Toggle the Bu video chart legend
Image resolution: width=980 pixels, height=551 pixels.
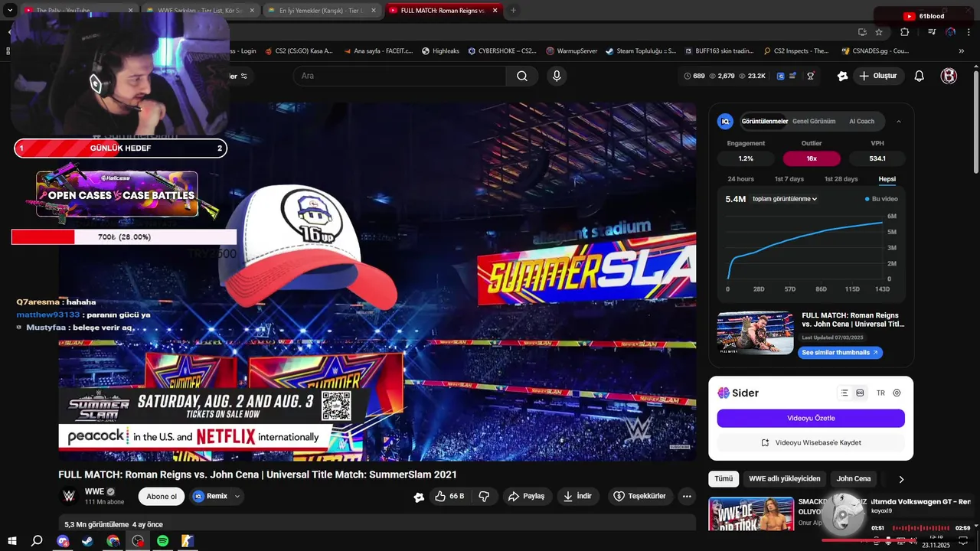[x=881, y=199]
